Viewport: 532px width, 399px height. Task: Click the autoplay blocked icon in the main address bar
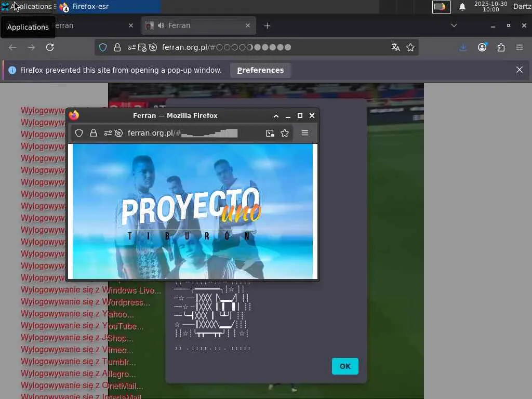click(153, 47)
